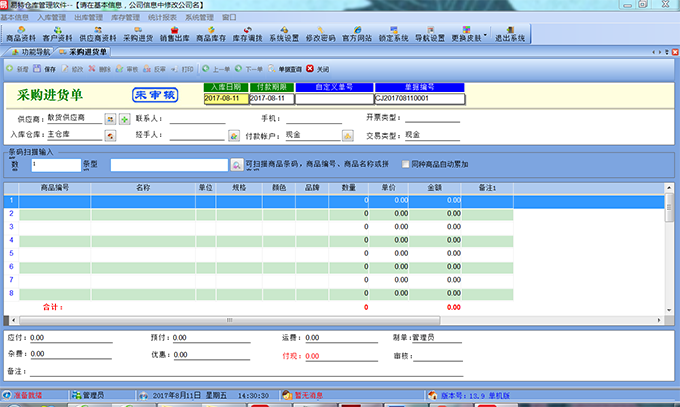
Task: Click the 反审 un-approve button
Action: (x=154, y=69)
